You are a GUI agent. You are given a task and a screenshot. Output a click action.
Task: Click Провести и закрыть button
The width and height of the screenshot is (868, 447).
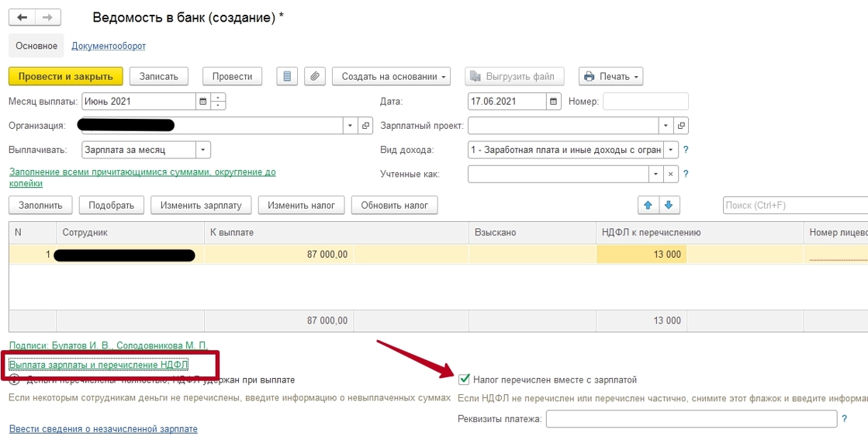65,76
